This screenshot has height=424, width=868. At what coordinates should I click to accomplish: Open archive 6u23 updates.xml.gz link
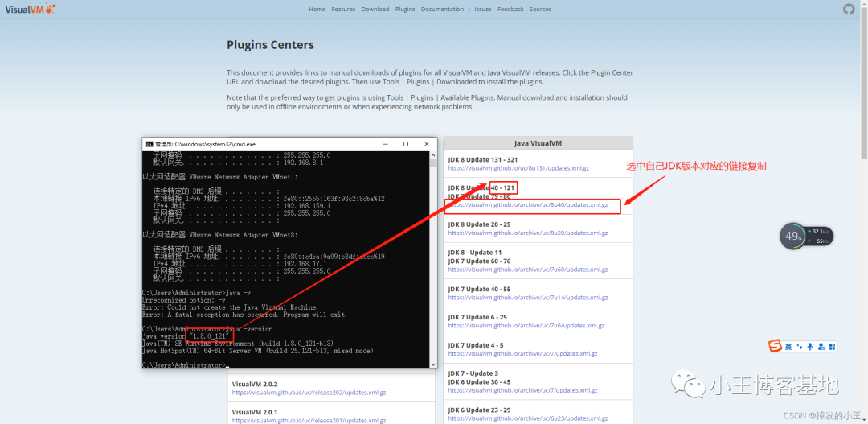pos(527,419)
